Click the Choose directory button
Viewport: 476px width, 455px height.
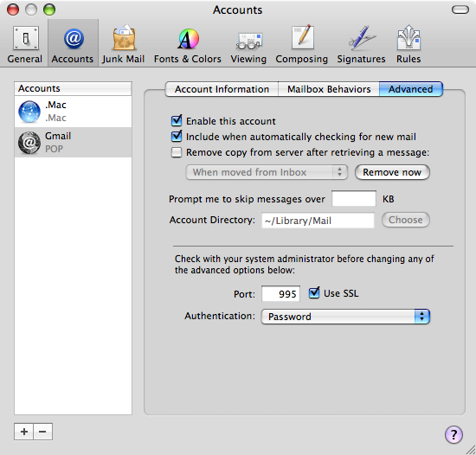pyautogui.click(x=406, y=220)
